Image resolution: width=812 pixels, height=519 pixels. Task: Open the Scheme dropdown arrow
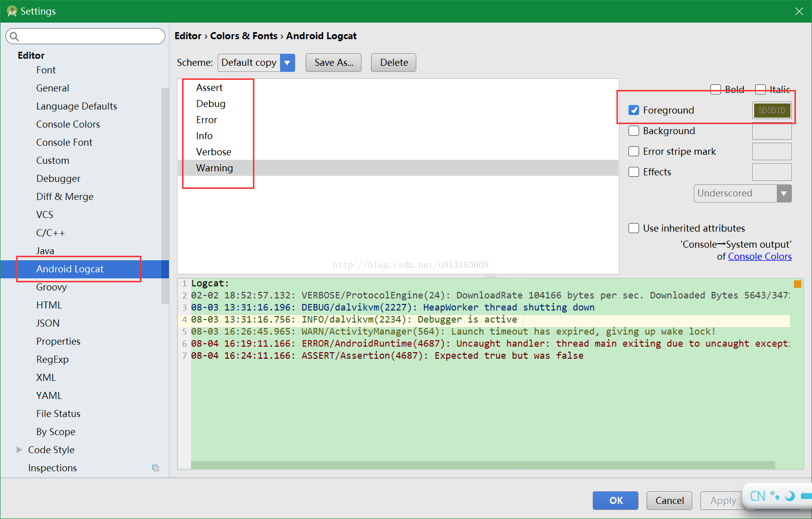287,63
